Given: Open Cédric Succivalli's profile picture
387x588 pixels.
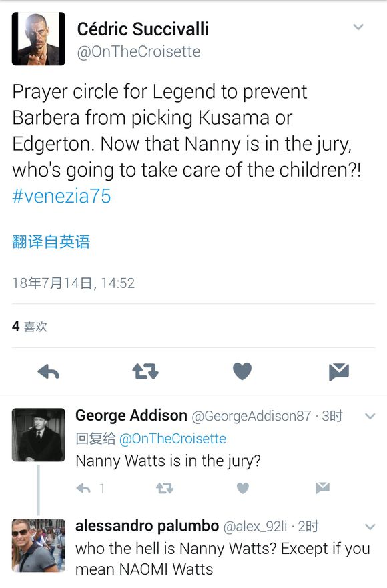Looking at the screenshot, I should click(x=39, y=39).
